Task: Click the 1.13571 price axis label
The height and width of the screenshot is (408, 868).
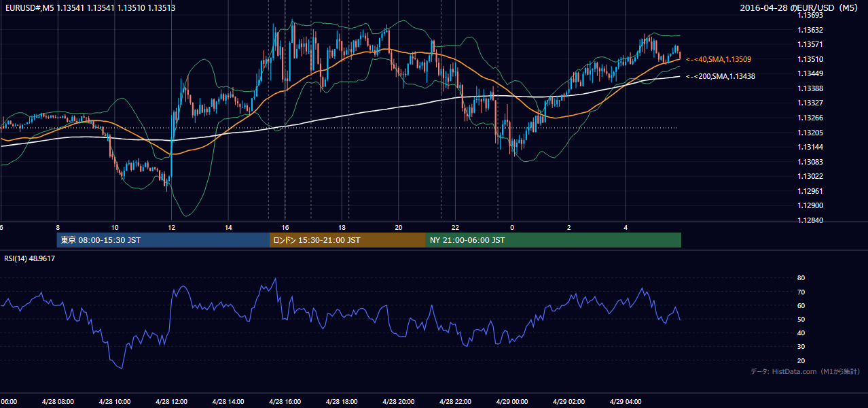Action: pyautogui.click(x=811, y=44)
